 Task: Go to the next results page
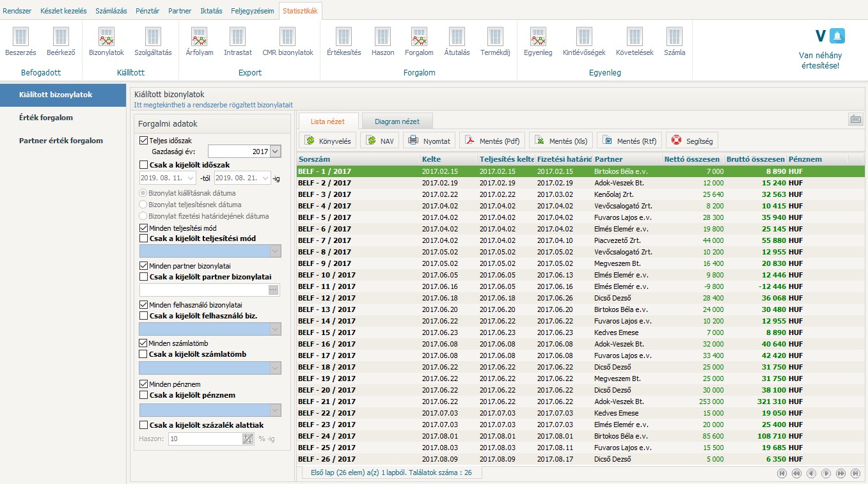click(826, 473)
